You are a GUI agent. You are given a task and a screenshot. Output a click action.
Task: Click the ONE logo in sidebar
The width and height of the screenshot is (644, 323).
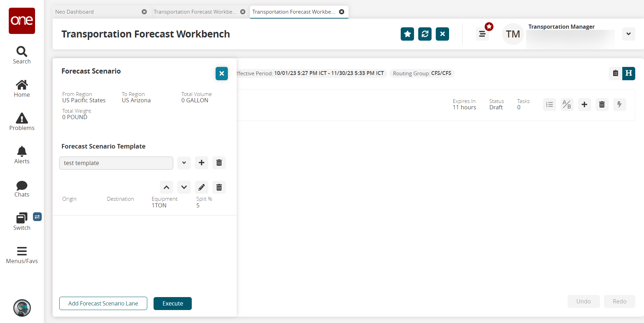tap(22, 21)
